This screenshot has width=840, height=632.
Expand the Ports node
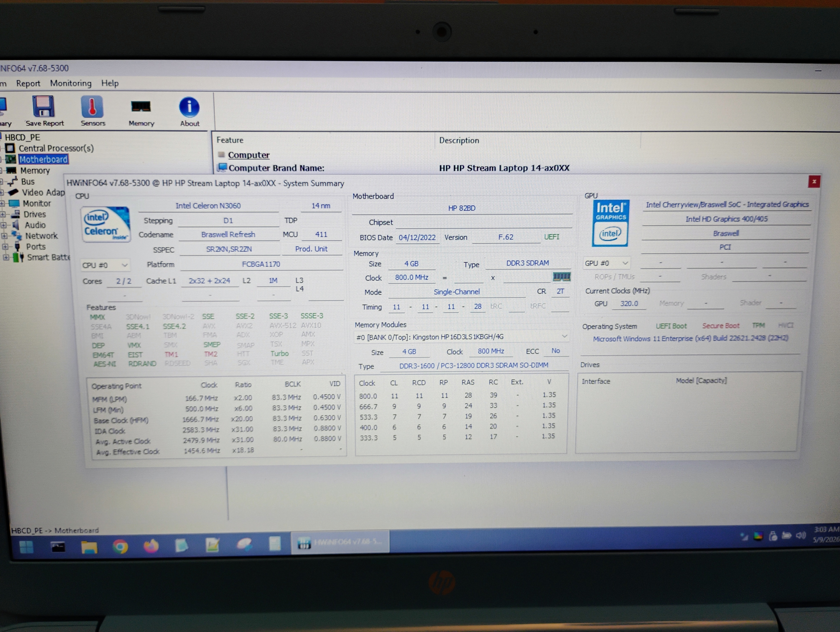tap(5, 247)
